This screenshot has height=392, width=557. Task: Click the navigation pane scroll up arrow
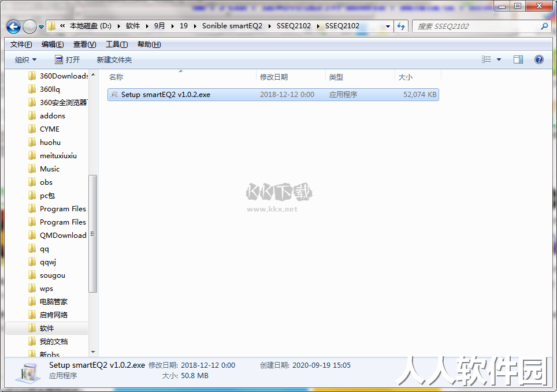tap(93, 74)
